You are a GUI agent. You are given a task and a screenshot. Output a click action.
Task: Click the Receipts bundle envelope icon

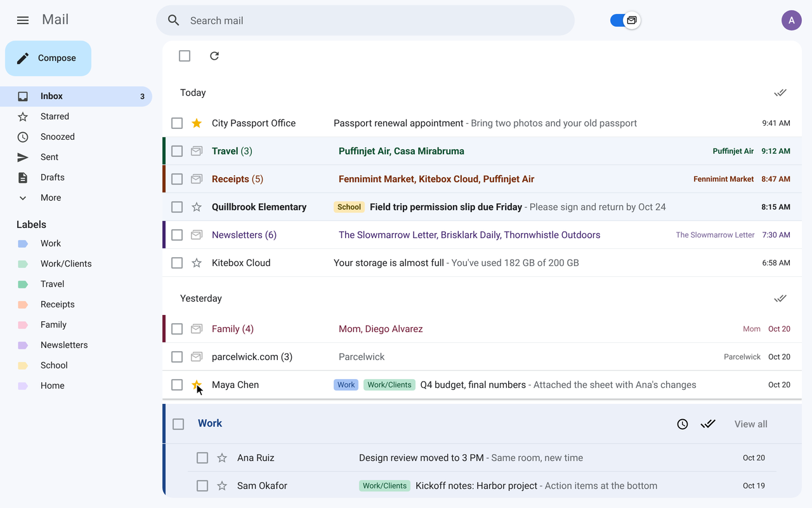coord(197,179)
